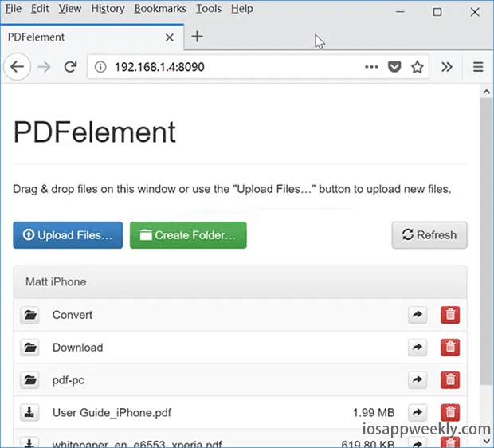
Task: Delete User Guide_iPhone.pdf with trash icon
Action: [450, 412]
